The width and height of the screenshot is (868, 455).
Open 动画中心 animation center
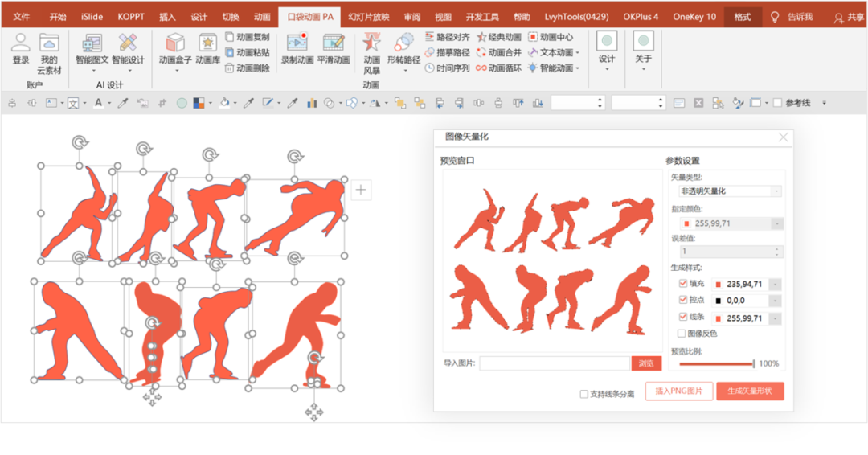pos(551,37)
